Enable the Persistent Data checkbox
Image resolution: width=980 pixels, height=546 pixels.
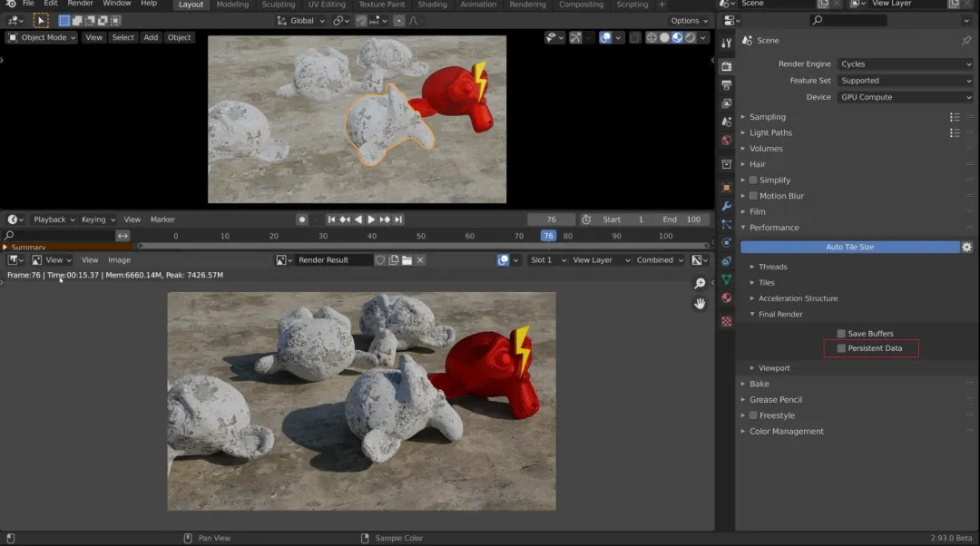coord(841,348)
